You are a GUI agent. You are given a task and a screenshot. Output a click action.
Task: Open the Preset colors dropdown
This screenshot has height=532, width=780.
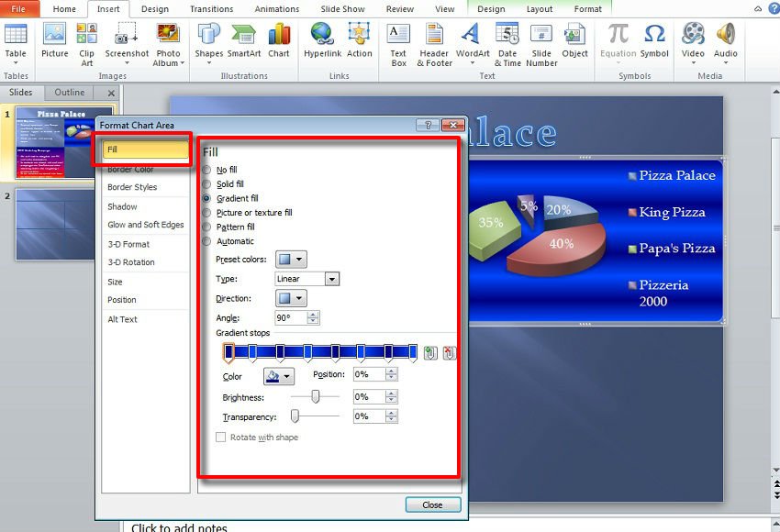[x=291, y=259]
